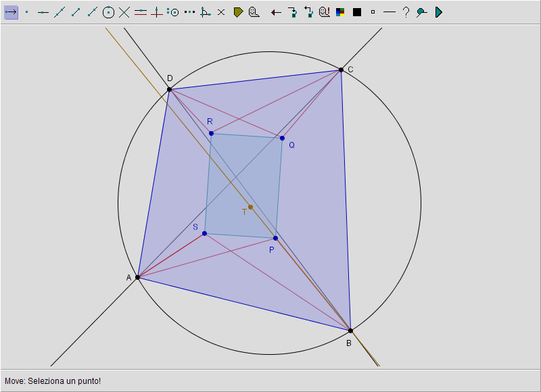The width and height of the screenshot is (541, 392).
Task: Click the red back arrow icon
Action: (276, 13)
